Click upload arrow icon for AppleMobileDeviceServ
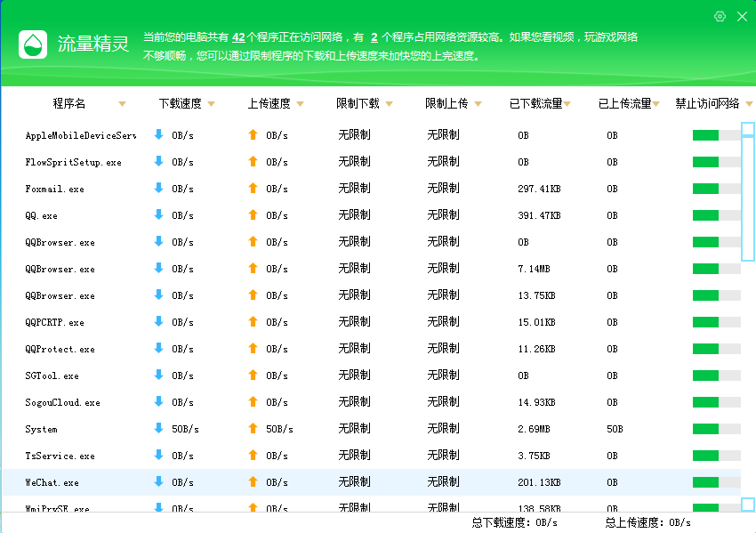 click(253, 134)
